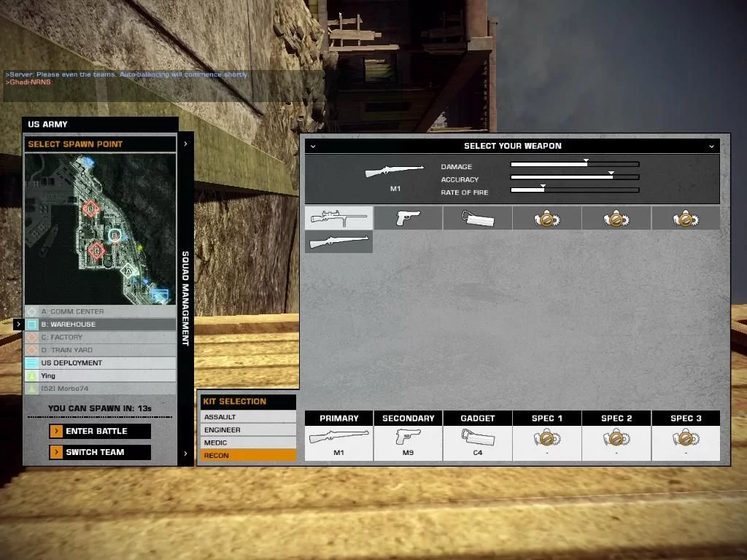747x560 pixels.
Task: Click the ENTER BATTLE button
Action: [100, 431]
